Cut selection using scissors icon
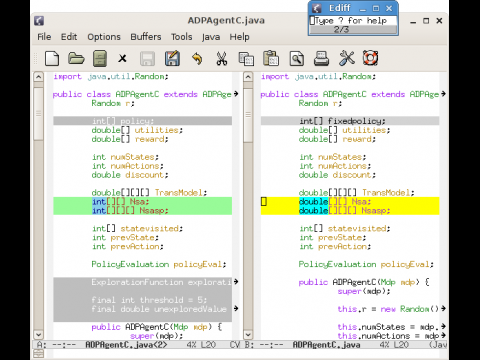This screenshot has width=480, height=360. (221, 59)
